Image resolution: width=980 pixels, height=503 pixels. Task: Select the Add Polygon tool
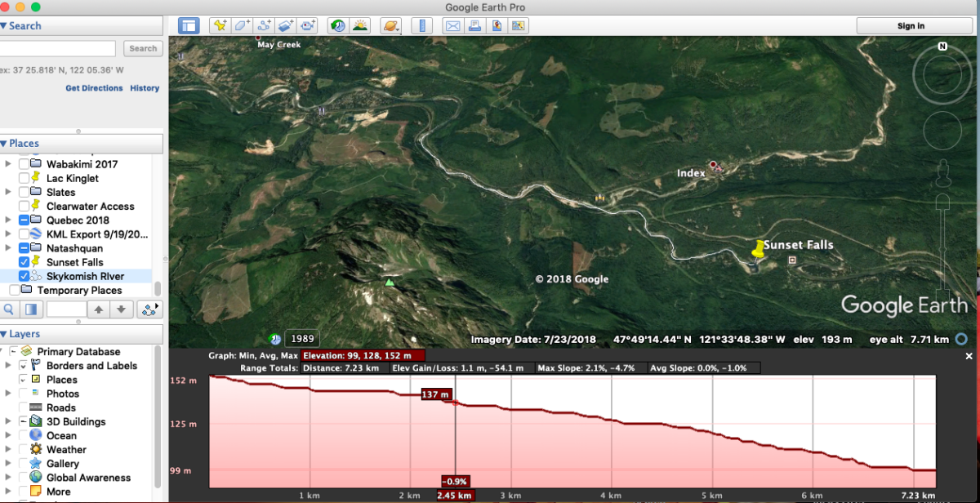241,25
